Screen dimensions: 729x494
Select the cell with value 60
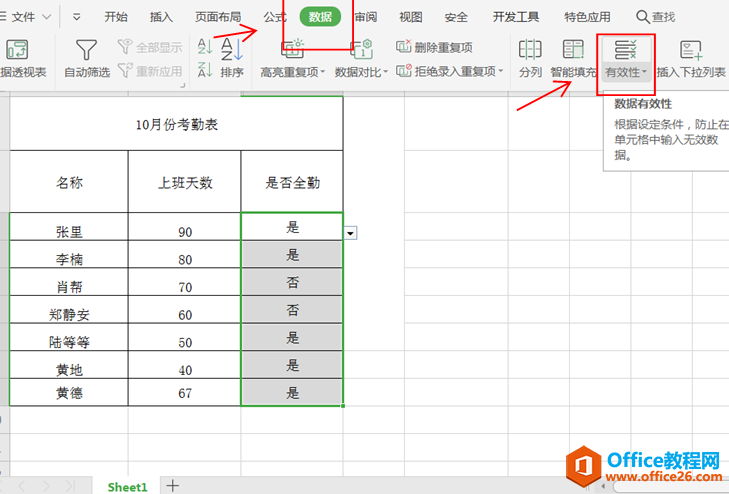(185, 310)
